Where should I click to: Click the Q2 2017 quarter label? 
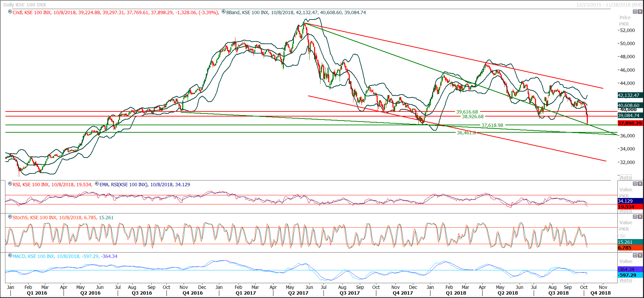point(298,293)
